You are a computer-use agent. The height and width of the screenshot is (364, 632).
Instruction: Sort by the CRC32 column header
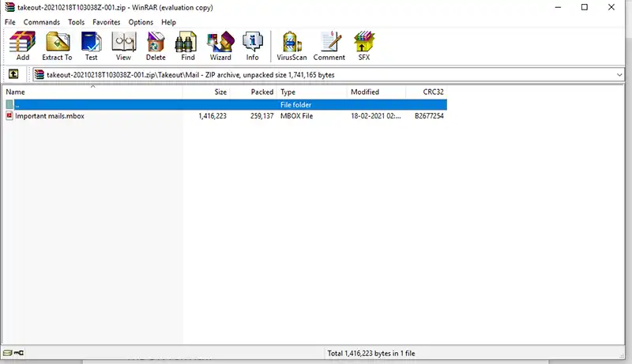[426, 92]
